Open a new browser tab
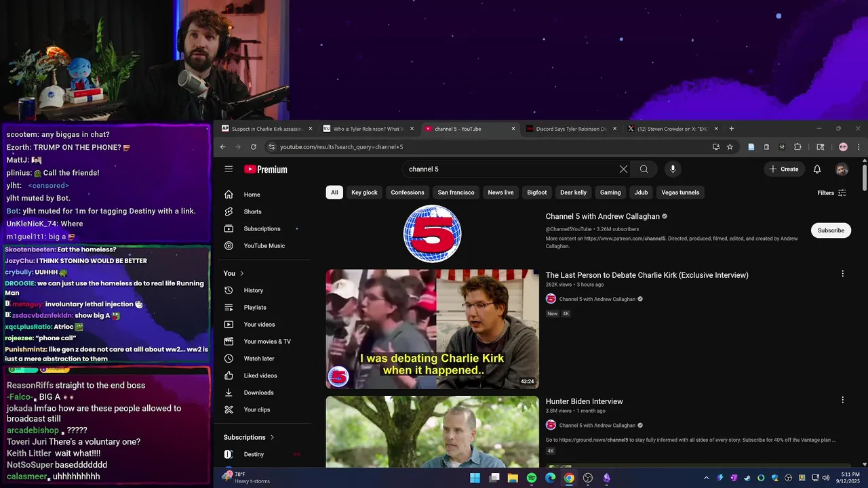 tap(731, 128)
